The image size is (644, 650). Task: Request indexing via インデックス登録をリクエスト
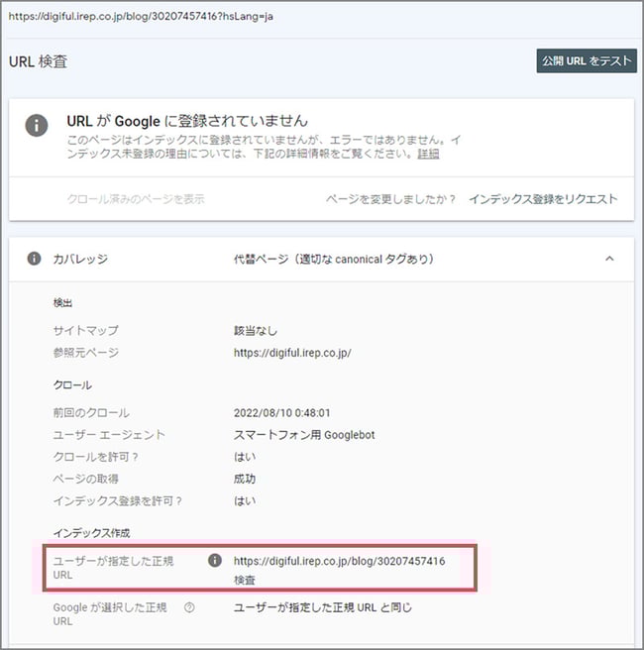coord(543,199)
